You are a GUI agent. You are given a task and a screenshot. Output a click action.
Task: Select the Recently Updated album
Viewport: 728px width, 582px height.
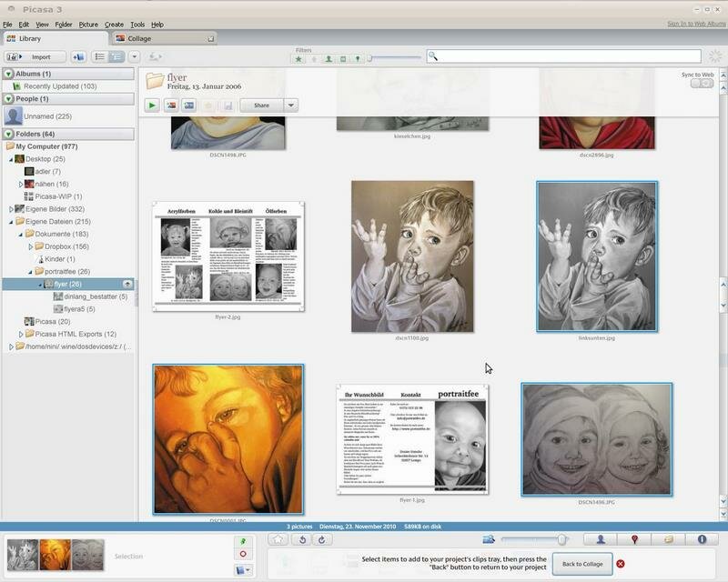pos(60,86)
